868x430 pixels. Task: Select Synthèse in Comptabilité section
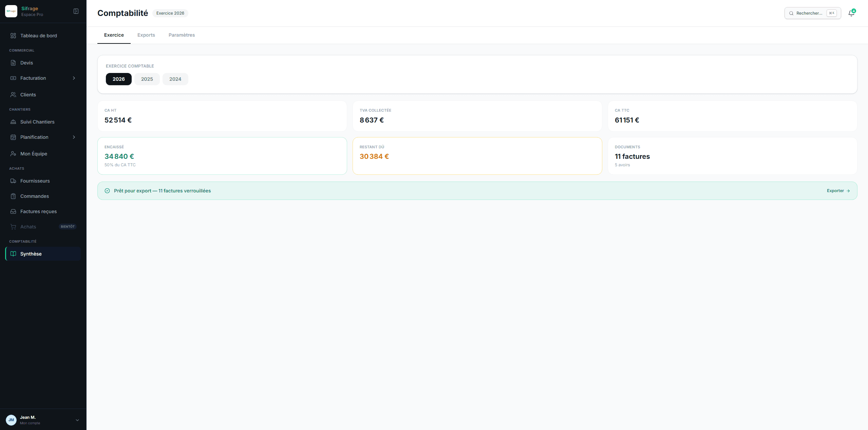pos(43,254)
